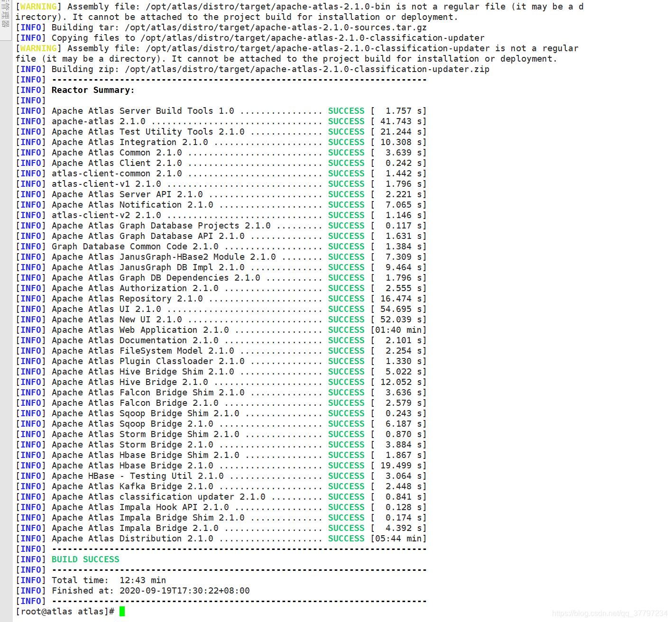Viewport: 672px width, 622px height.
Task: Click the 'Apache Atlas Common 2.1.0' line
Action: tap(221, 153)
